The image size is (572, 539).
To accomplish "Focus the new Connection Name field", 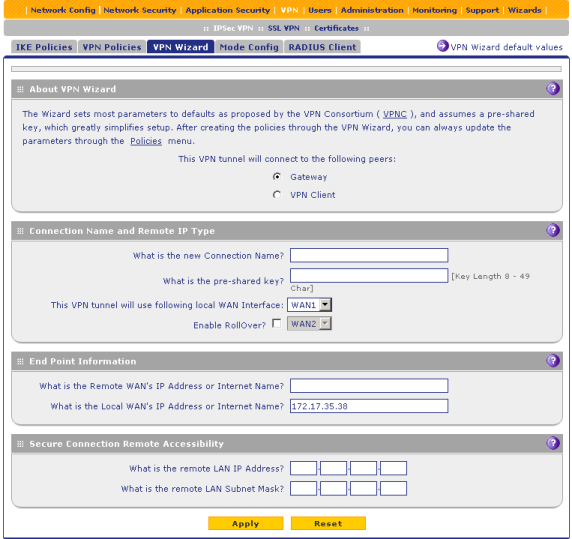I will (369, 255).
